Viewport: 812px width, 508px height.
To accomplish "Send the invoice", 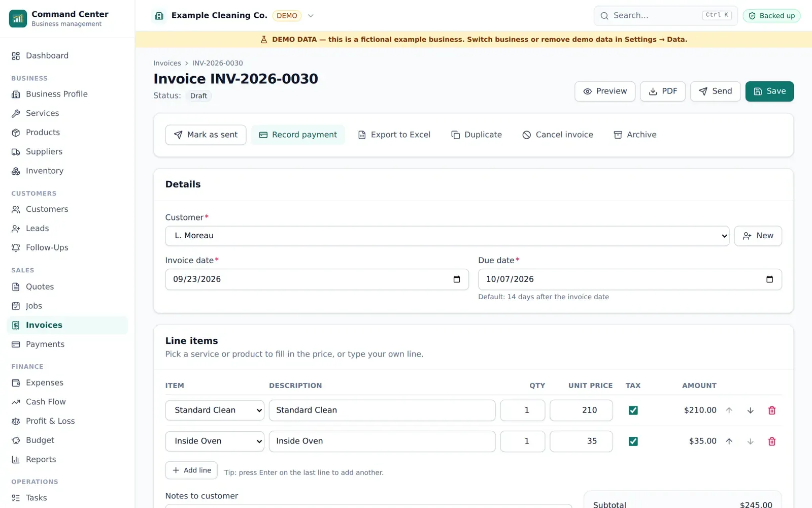I will pyautogui.click(x=716, y=91).
